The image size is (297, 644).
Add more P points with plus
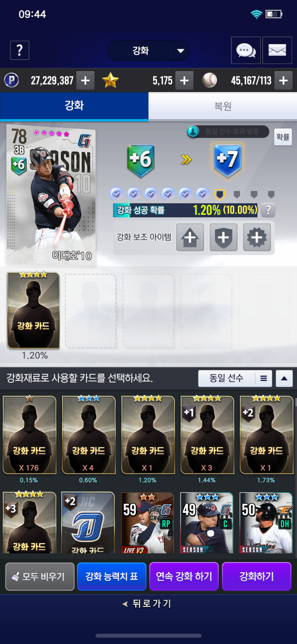pyautogui.click(x=85, y=80)
